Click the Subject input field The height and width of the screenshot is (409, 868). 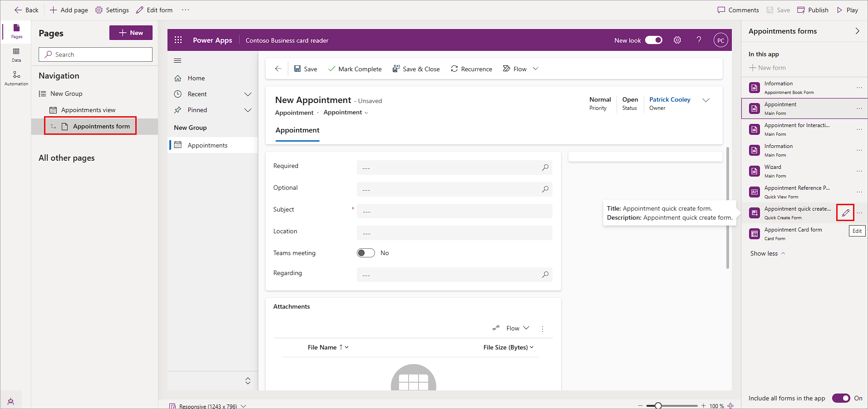(454, 211)
